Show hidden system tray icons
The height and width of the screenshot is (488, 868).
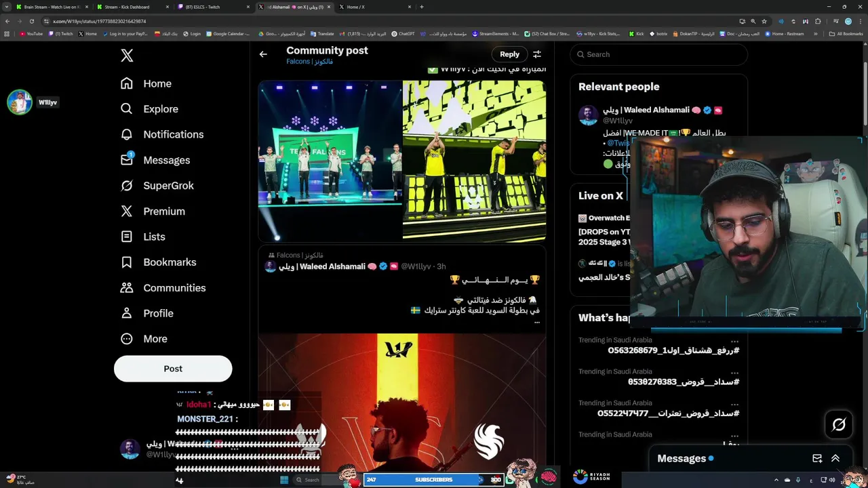(x=776, y=480)
